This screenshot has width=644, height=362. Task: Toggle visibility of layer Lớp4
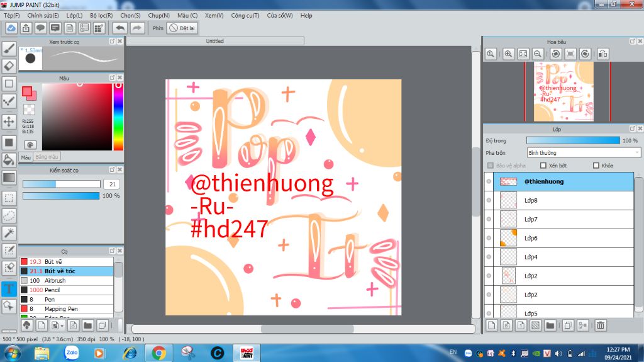point(489,257)
